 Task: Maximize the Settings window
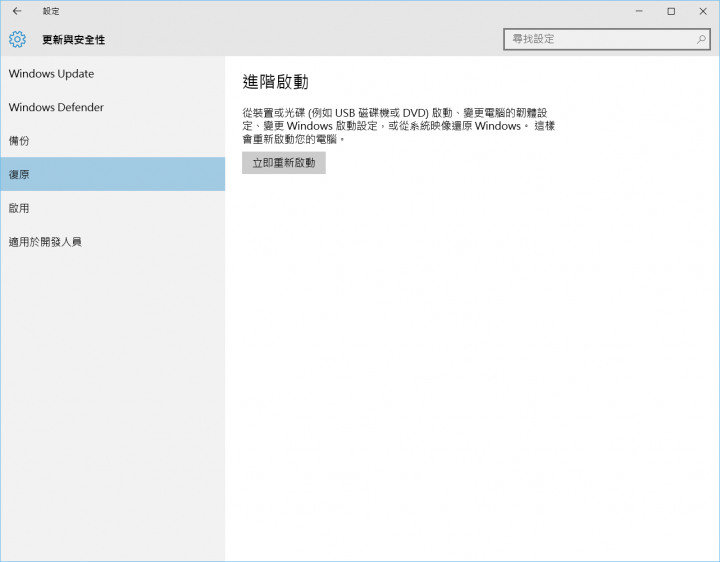click(671, 11)
